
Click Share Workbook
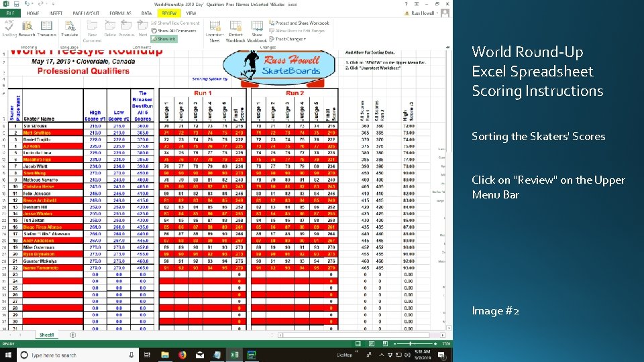(257, 31)
